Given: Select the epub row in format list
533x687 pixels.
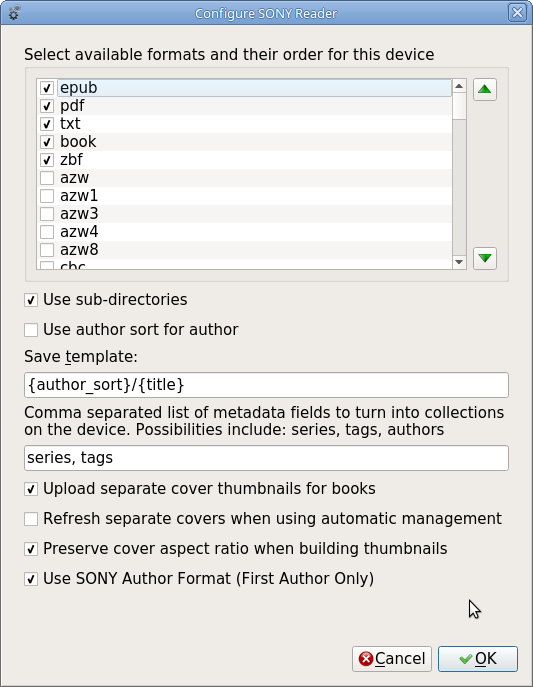Looking at the screenshot, I should [244, 88].
